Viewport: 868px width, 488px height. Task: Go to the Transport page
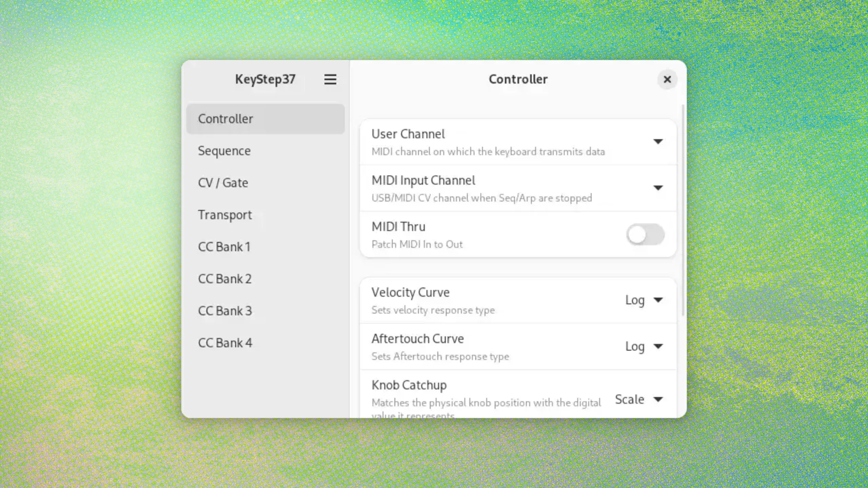tap(265, 215)
